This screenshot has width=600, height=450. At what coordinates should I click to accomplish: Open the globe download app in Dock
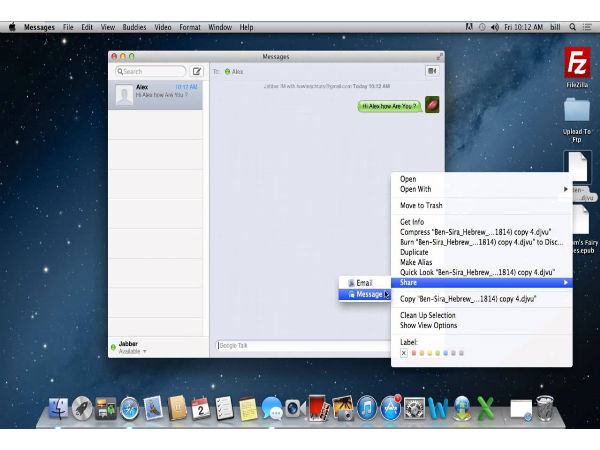(462, 408)
